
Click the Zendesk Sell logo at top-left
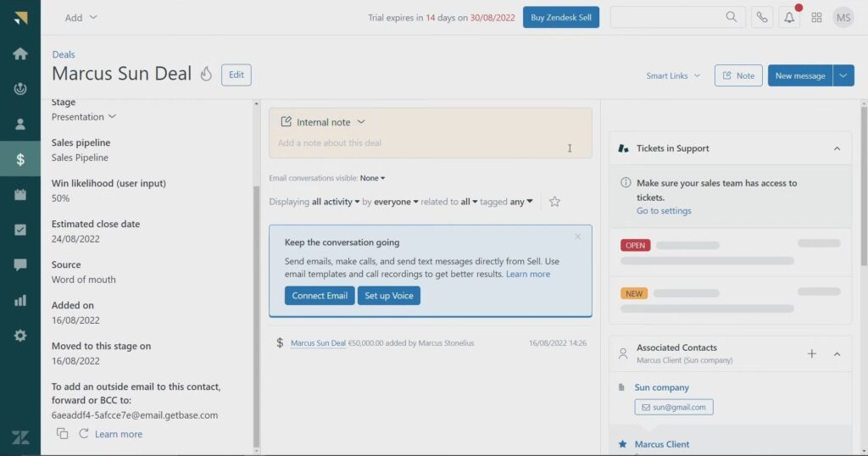click(20, 18)
